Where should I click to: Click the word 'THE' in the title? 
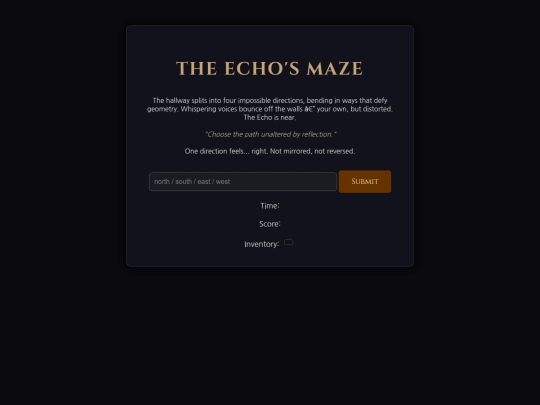click(x=197, y=69)
